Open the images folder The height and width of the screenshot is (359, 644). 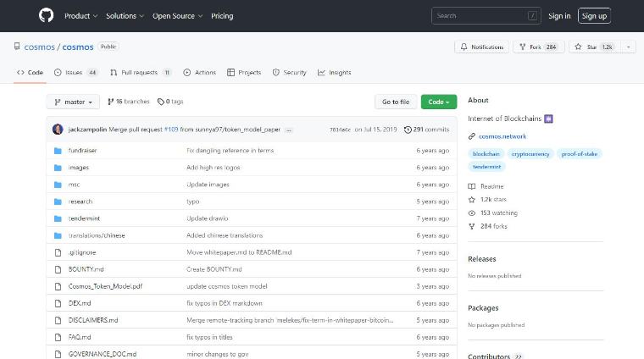click(79, 168)
